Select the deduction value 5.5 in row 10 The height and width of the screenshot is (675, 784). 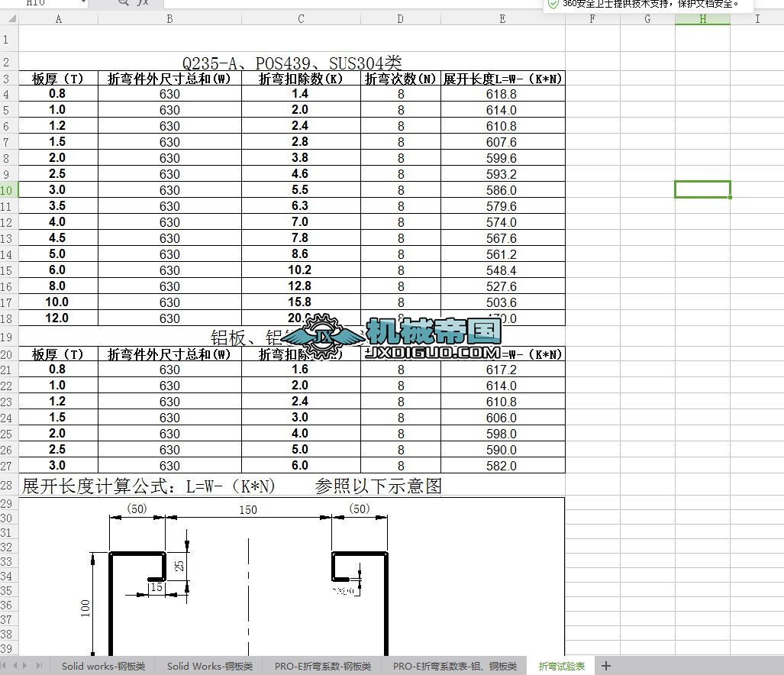(x=301, y=190)
